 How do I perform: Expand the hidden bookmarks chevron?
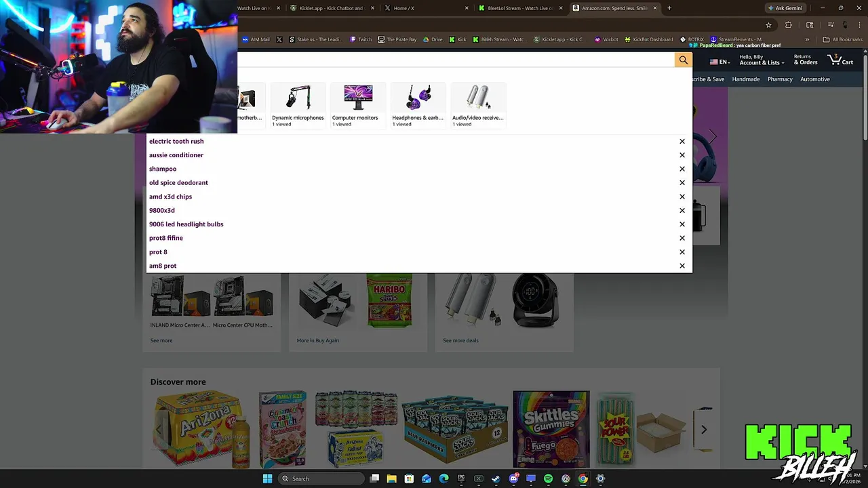tap(807, 39)
